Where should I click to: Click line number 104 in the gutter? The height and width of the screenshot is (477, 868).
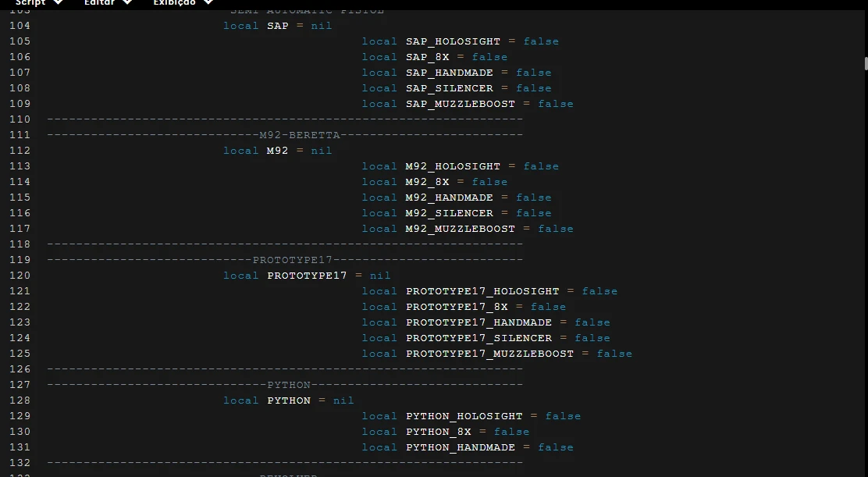20,26
